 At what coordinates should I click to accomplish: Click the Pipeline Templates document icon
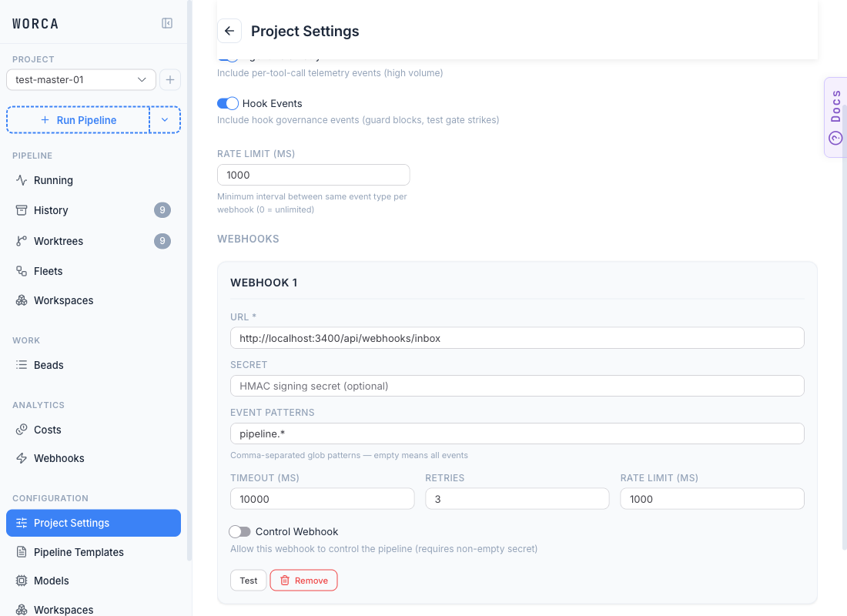click(22, 551)
